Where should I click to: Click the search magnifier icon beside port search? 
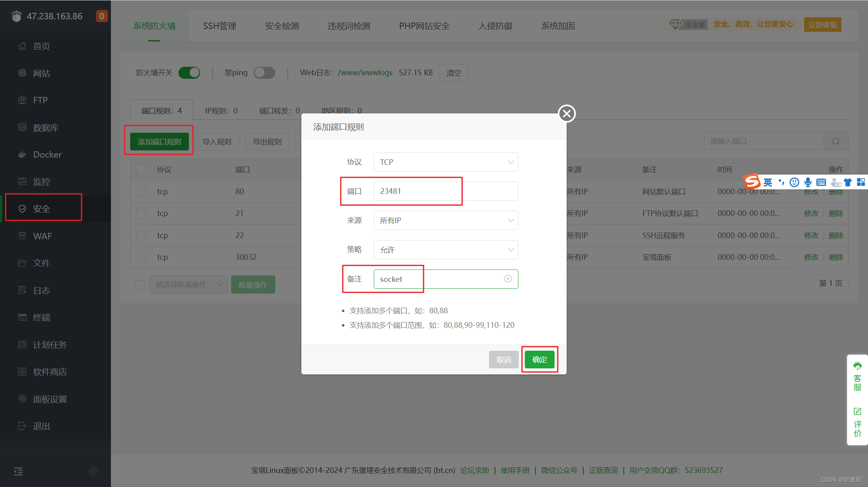[x=836, y=141]
